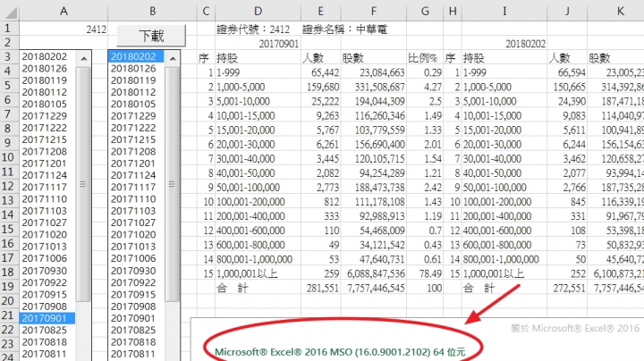Image resolution: width=644 pixels, height=361 pixels.
Task: Select row 10 header
Action: [8, 157]
